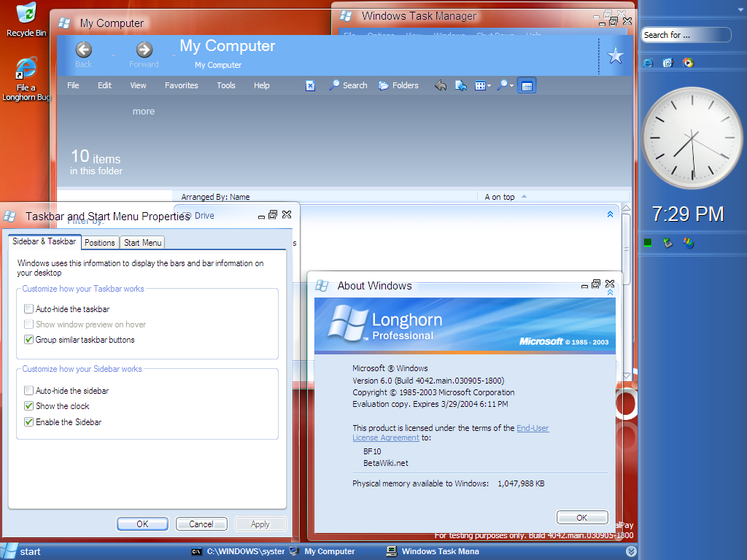The height and width of the screenshot is (560, 747).
Task: Click double chevron in About Windows title bar
Action: pyautogui.click(x=611, y=292)
